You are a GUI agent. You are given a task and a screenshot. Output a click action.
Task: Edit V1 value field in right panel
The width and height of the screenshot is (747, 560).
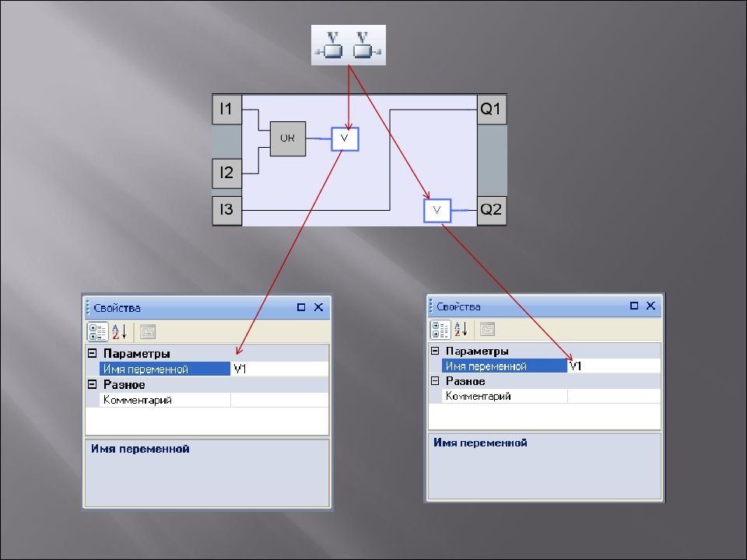coord(614,366)
